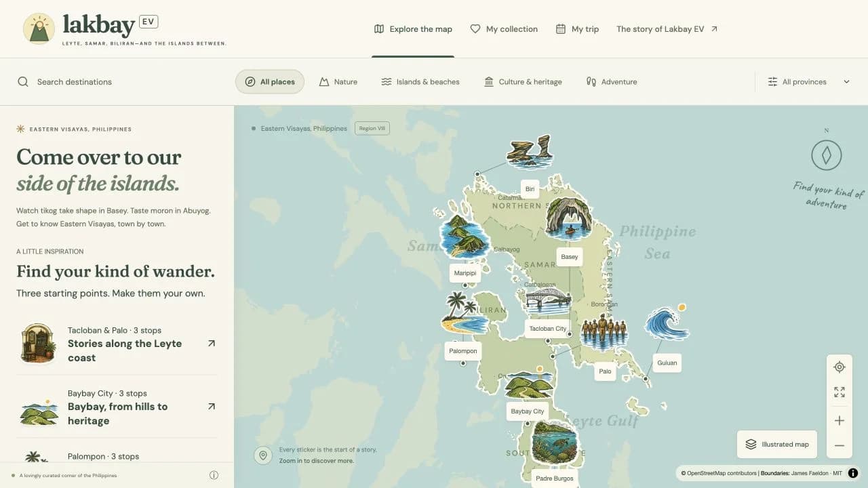This screenshot has width=868, height=488.
Task: Click the Leyte coast thumbnail image
Action: [x=37, y=343]
